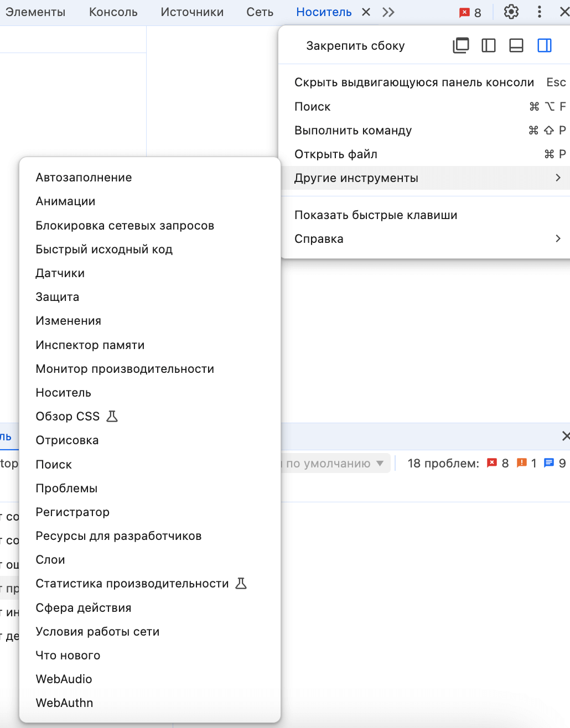
Task: Click the Undock into separate window icon
Action: click(x=460, y=45)
